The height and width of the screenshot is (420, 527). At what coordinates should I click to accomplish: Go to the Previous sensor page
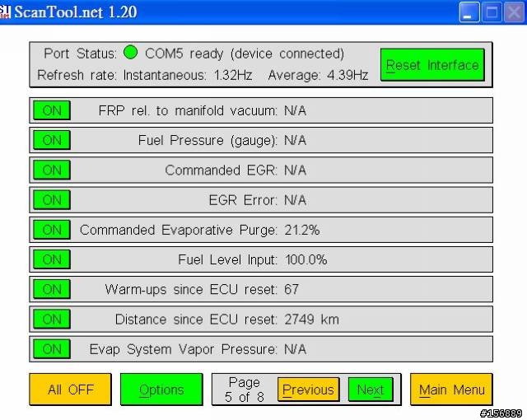tap(308, 390)
